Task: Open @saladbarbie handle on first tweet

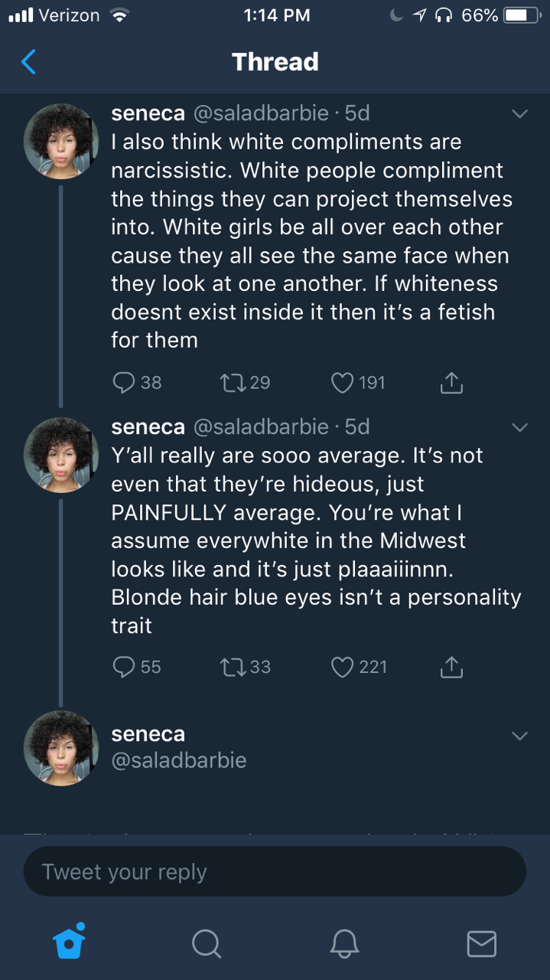Action: tap(261, 113)
